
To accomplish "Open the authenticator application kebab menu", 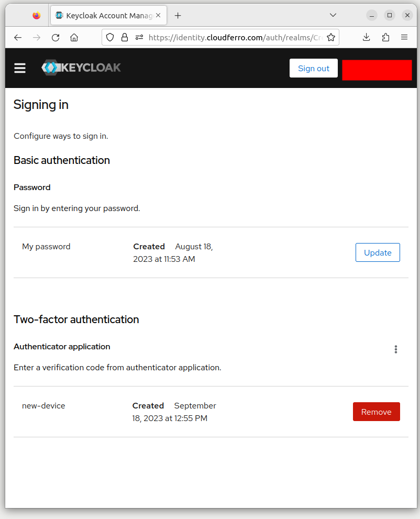I will click(396, 349).
